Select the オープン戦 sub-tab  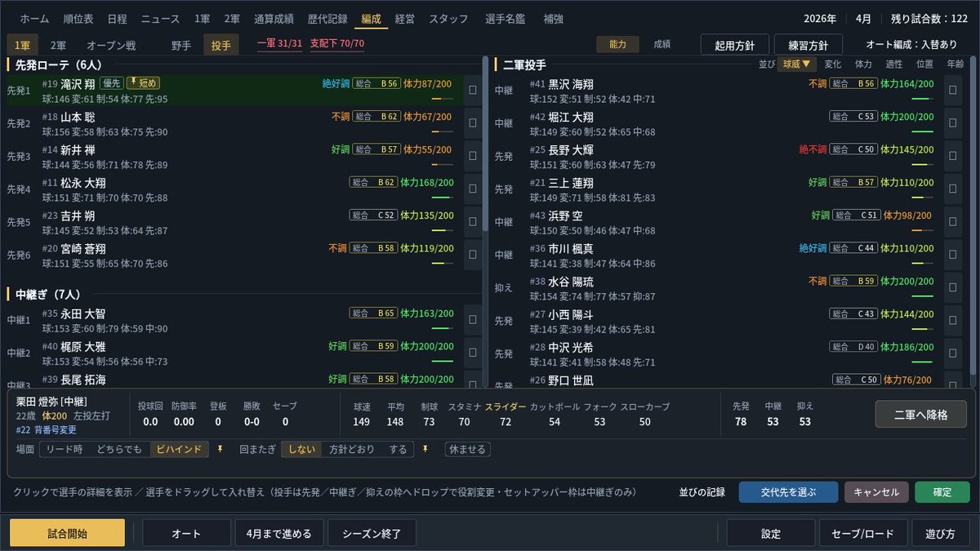click(x=111, y=46)
